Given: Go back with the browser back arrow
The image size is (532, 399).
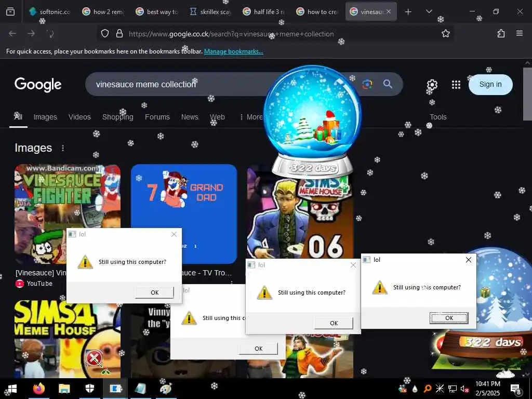Looking at the screenshot, I should click(12, 34).
